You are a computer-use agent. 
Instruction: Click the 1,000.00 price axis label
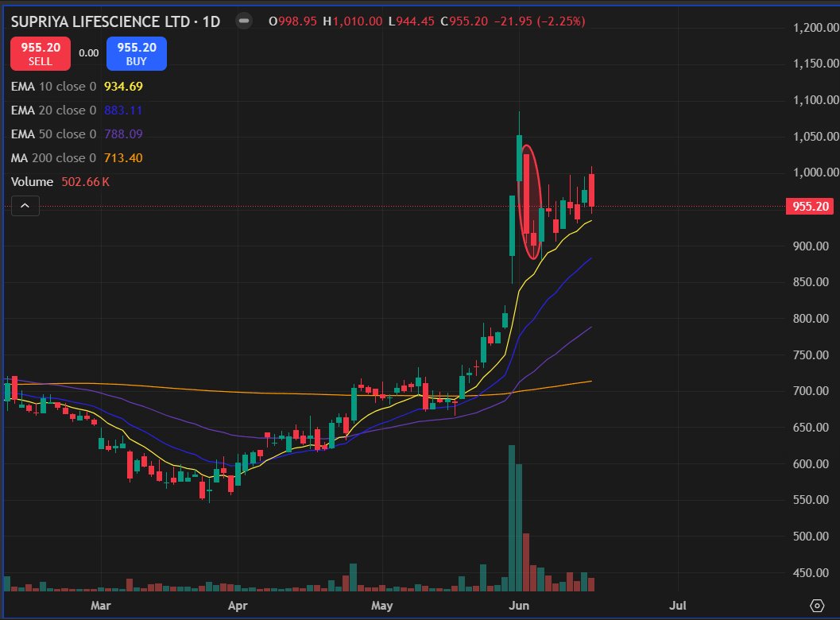pos(815,172)
